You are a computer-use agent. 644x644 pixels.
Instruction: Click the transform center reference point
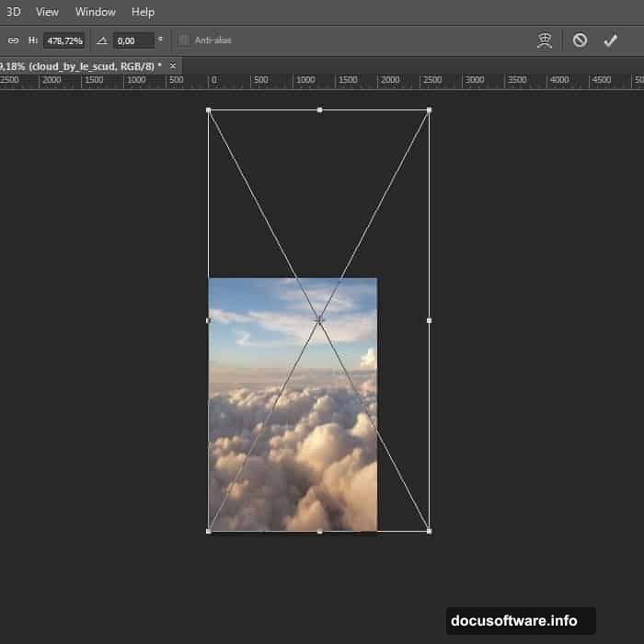point(319,320)
